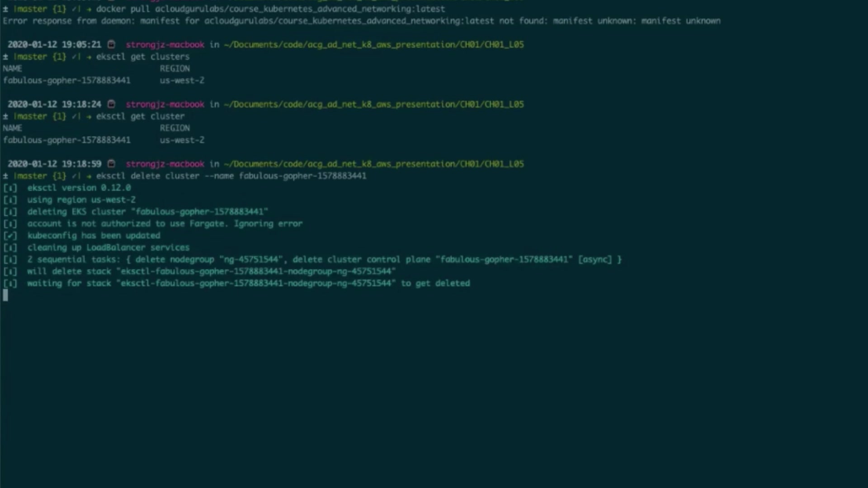
Task: Click the us-west-2 value under first REGION header
Action: pos(182,80)
